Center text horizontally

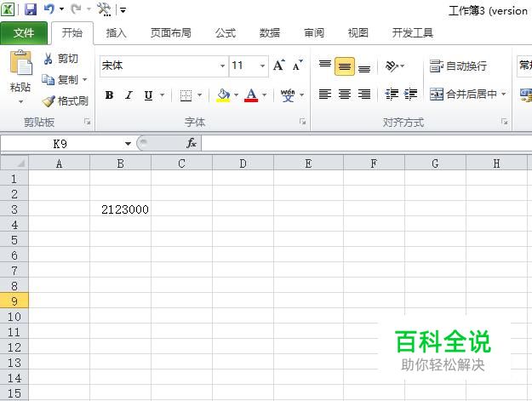[345, 94]
